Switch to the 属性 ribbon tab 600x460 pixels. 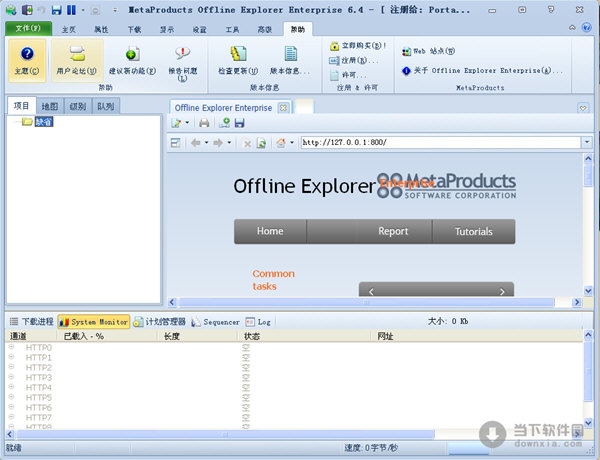point(101,29)
